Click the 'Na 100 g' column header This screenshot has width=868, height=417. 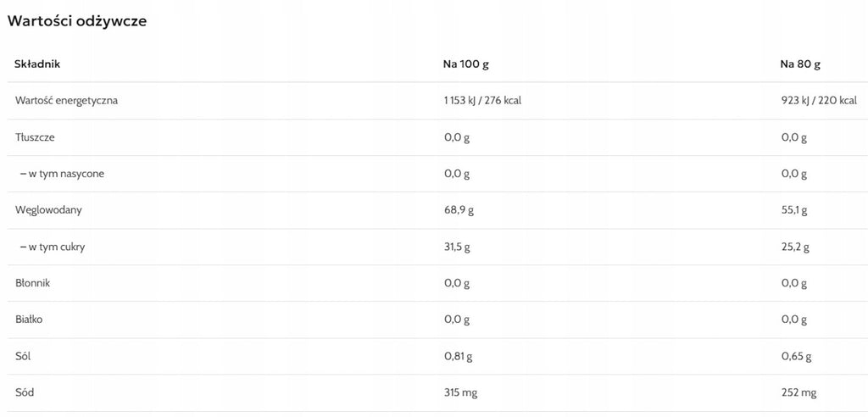[x=466, y=64]
